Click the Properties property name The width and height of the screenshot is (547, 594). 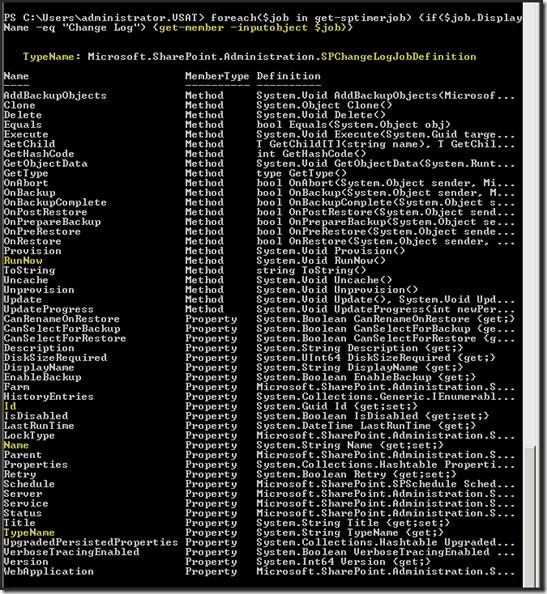[x=36, y=464]
